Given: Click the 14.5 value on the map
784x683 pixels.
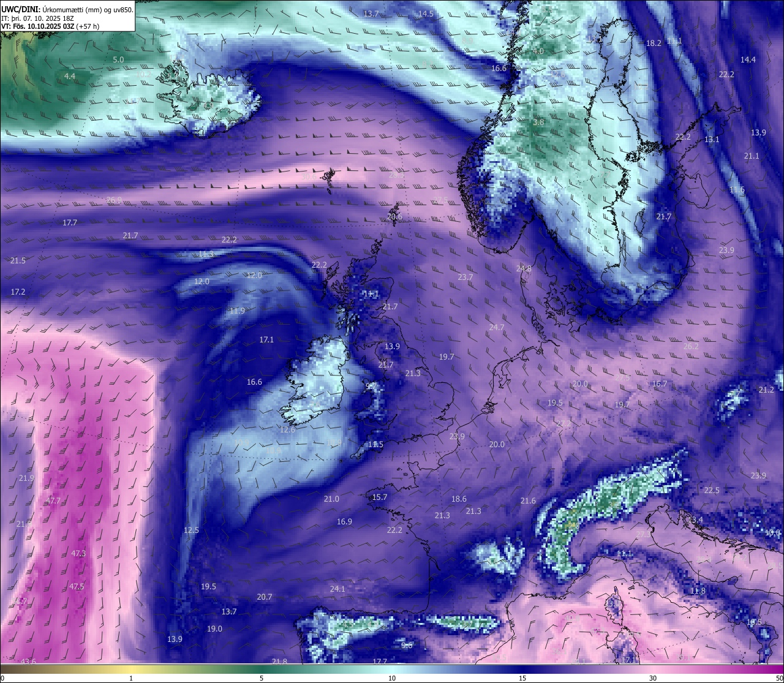Looking at the screenshot, I should coord(426,13).
